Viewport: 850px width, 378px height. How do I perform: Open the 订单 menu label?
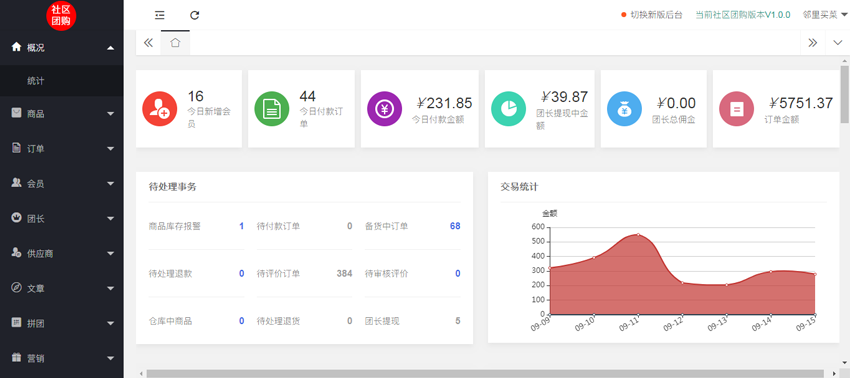[36, 149]
